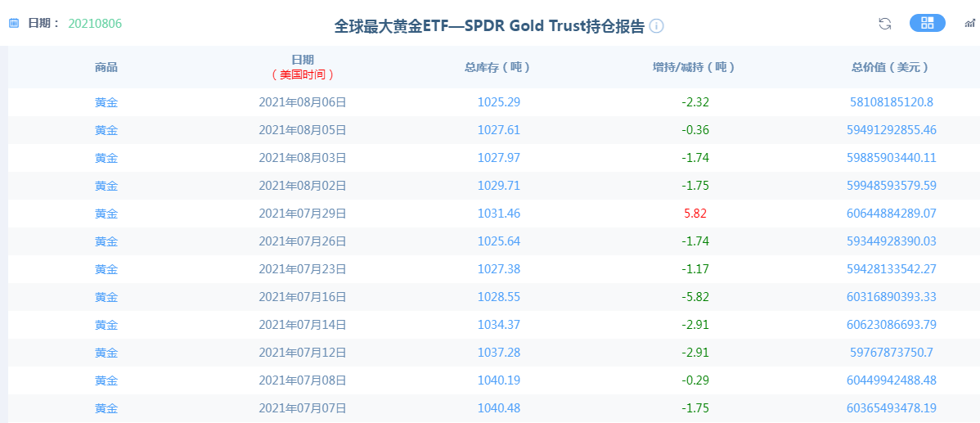Image resolution: width=980 pixels, height=423 pixels.
Task: Click the date 2021年08月06日
Action: point(303,102)
